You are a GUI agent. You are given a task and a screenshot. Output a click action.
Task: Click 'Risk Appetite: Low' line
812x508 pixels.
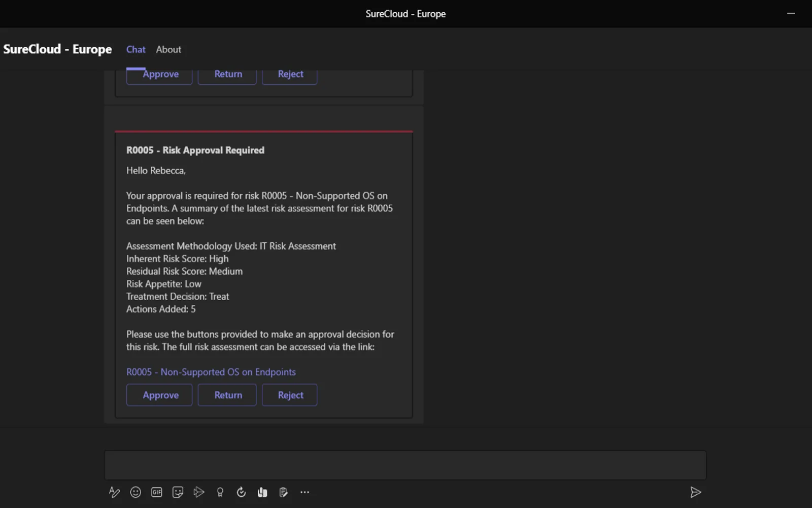164,284
